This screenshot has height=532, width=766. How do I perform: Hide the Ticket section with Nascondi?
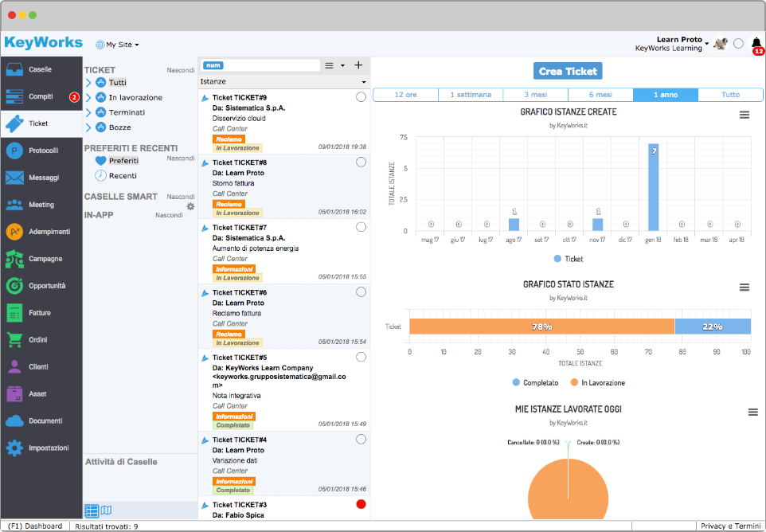[x=181, y=70]
